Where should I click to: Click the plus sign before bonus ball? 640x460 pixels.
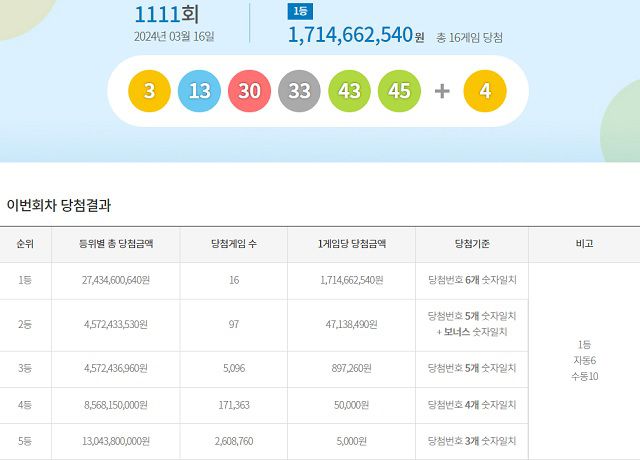coord(442,91)
